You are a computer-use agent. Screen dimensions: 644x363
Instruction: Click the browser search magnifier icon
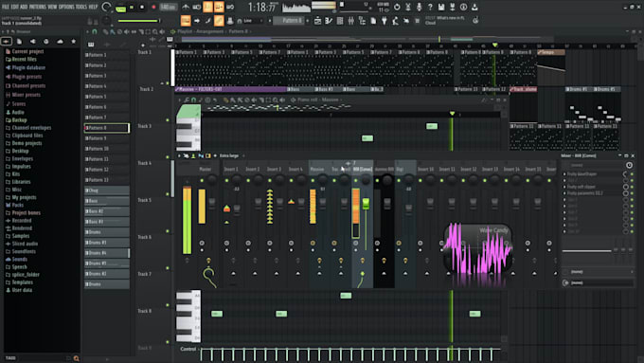pyautogui.click(x=76, y=358)
